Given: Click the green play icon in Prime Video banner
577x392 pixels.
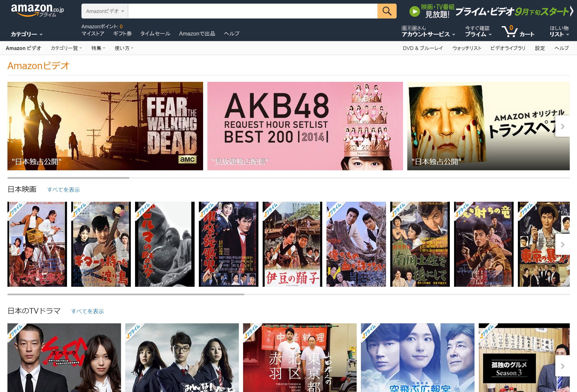Looking at the screenshot, I should (414, 11).
